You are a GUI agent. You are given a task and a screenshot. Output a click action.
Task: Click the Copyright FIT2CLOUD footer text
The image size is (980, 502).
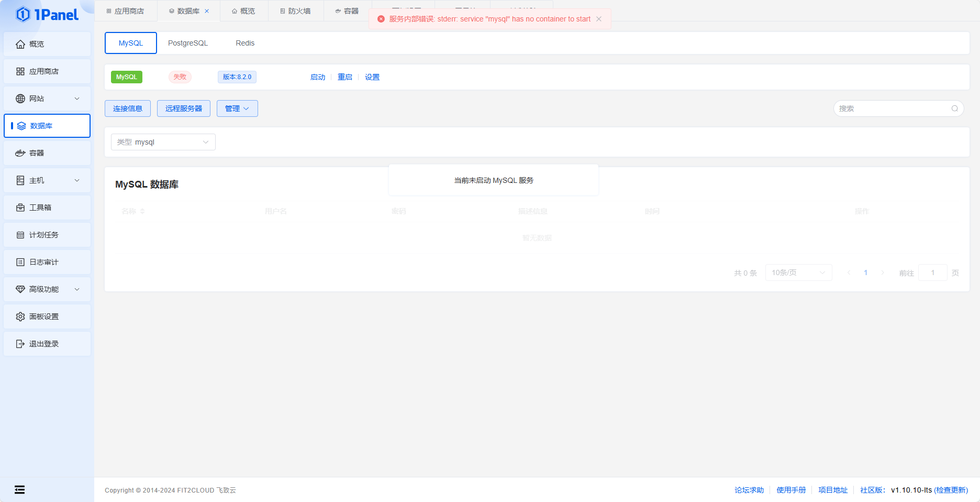pos(170,490)
